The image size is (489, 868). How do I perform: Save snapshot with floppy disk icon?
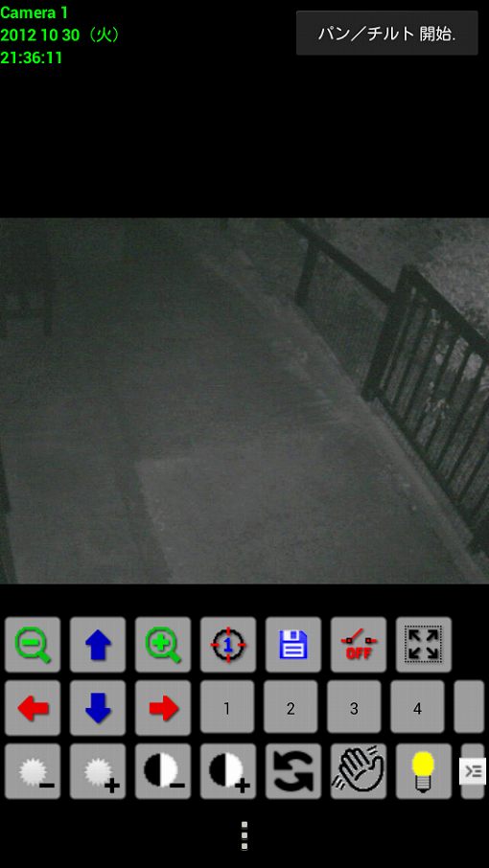[293, 645]
